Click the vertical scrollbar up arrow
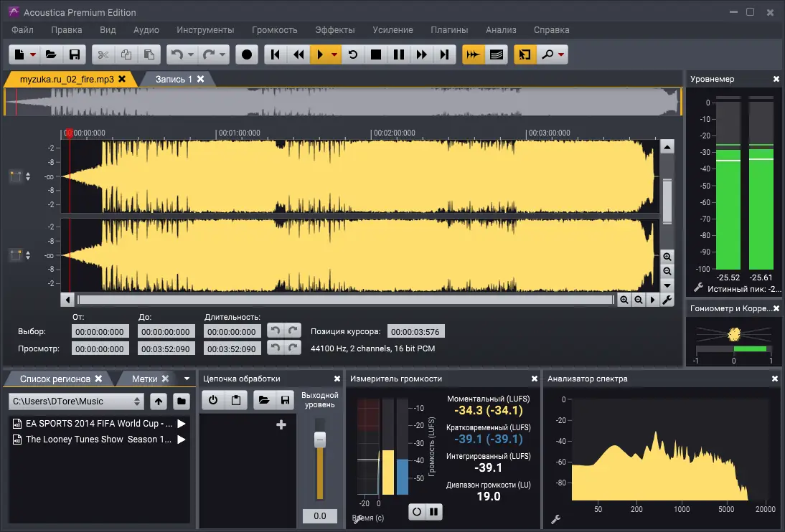785x532 pixels. coord(667,147)
